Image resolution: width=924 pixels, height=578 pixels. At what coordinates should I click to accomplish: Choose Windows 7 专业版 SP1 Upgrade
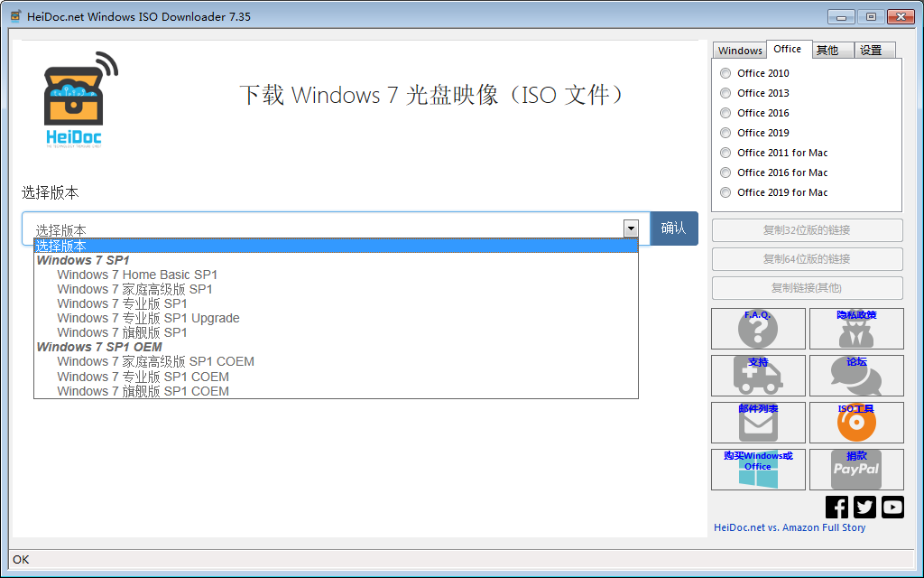pos(336,319)
